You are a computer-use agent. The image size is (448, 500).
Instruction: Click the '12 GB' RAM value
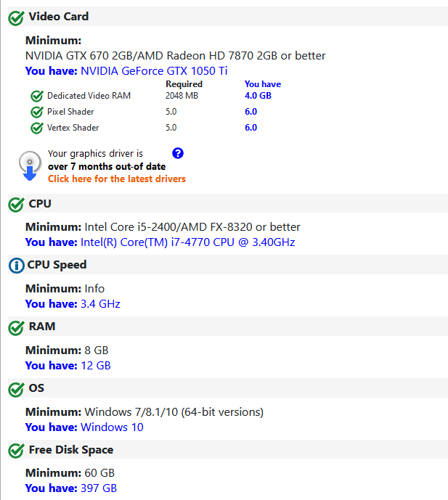[96, 366]
